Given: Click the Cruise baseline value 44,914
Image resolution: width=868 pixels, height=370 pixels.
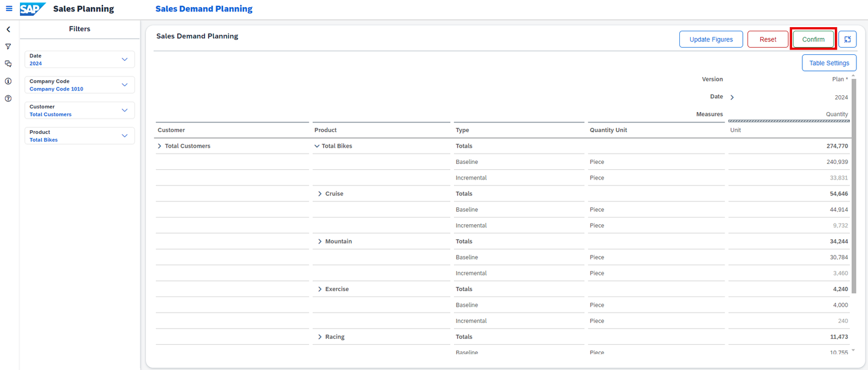Looking at the screenshot, I should click(x=838, y=209).
